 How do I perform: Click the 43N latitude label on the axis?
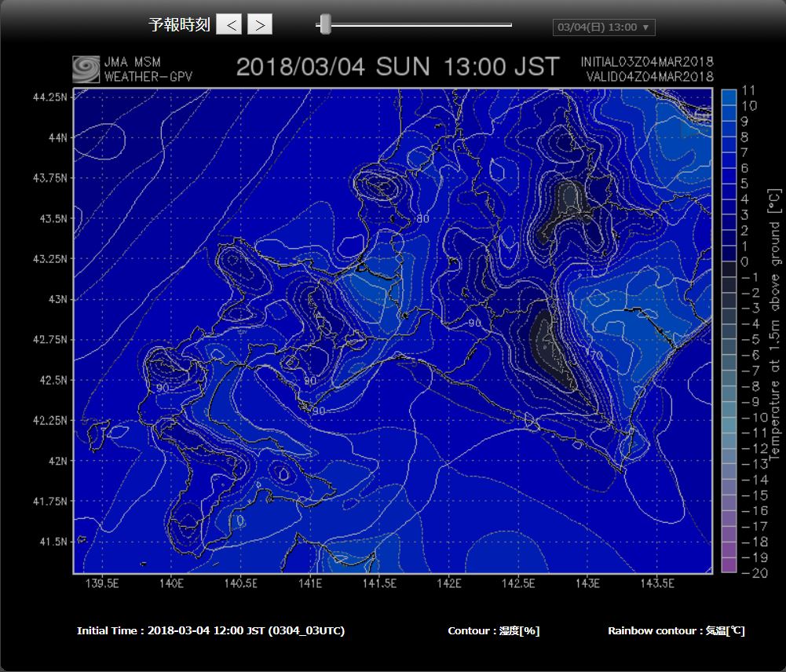57,299
